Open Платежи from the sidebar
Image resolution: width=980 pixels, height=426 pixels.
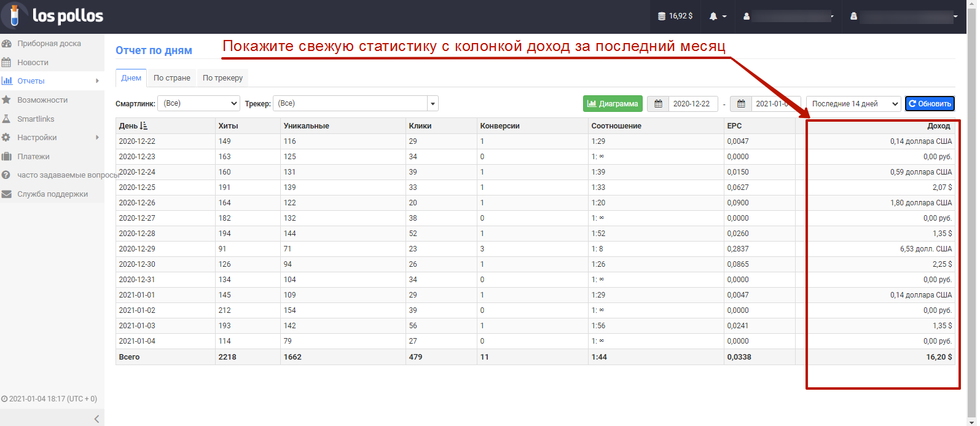[x=33, y=156]
